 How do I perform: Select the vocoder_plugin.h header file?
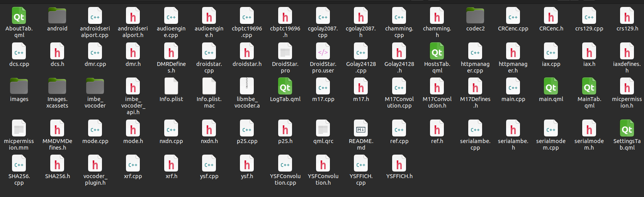click(x=95, y=164)
